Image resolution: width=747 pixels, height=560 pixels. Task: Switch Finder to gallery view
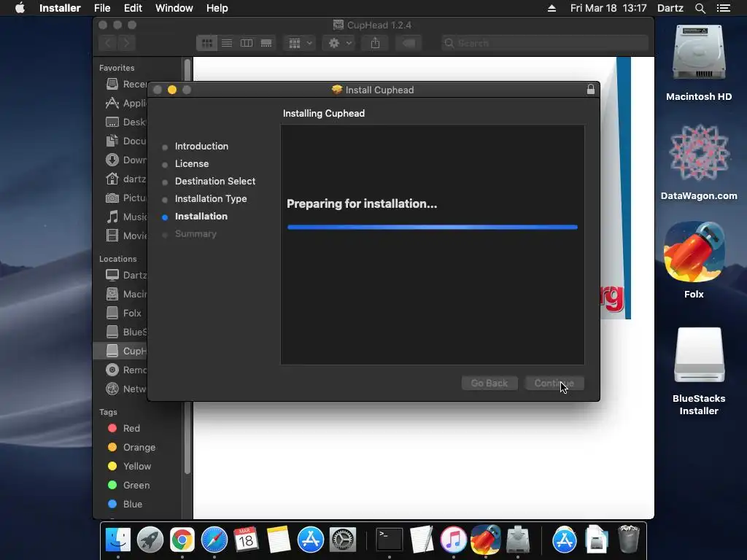pos(266,43)
